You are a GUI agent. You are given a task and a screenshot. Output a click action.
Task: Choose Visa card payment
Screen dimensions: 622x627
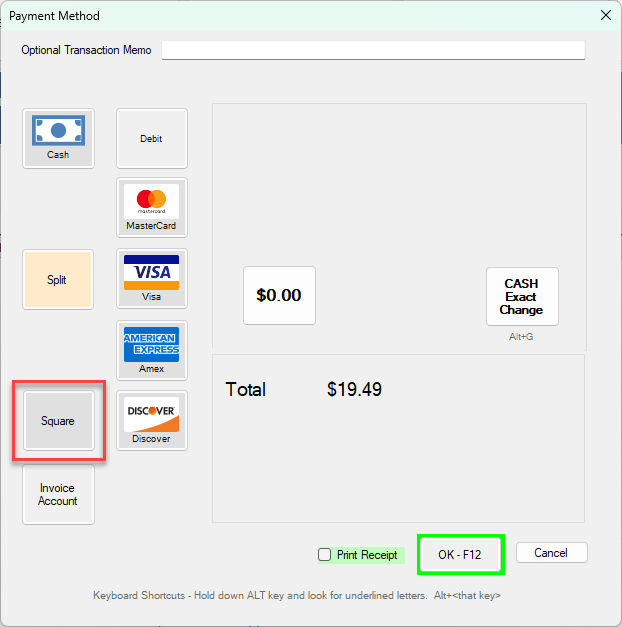152,279
